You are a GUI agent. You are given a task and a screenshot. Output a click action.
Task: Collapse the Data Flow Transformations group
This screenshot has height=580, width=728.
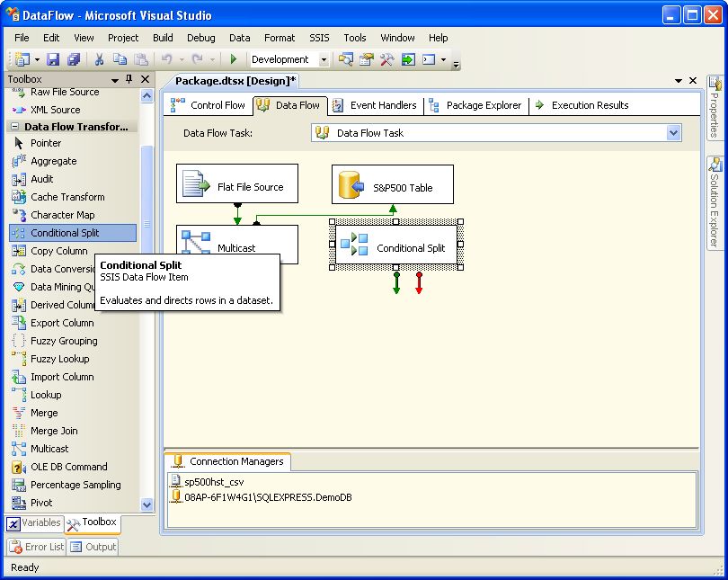(x=15, y=127)
